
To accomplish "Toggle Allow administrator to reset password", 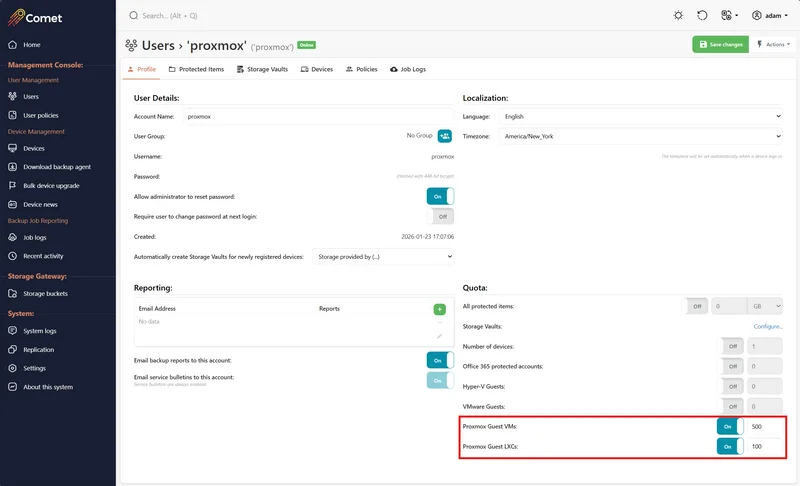I will pos(440,196).
